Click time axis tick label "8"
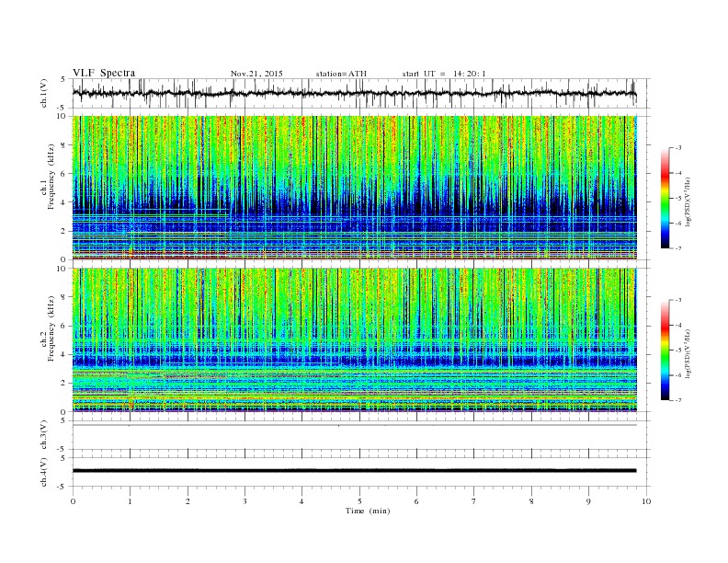 531,501
